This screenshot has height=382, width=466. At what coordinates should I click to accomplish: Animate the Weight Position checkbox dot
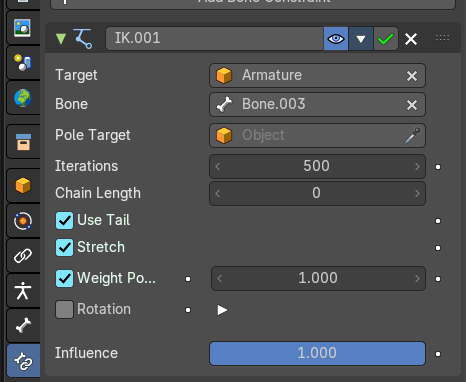pyautogui.click(x=188, y=279)
